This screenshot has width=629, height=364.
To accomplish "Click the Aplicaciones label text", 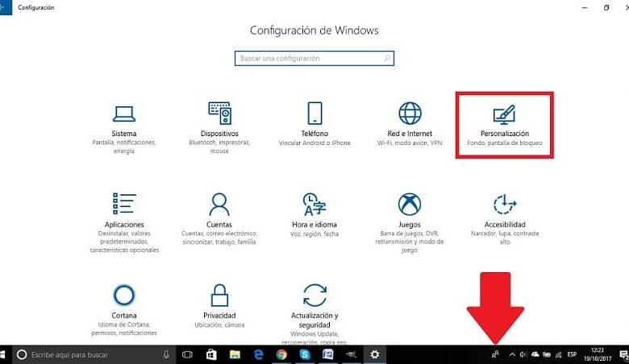I will 124,225.
